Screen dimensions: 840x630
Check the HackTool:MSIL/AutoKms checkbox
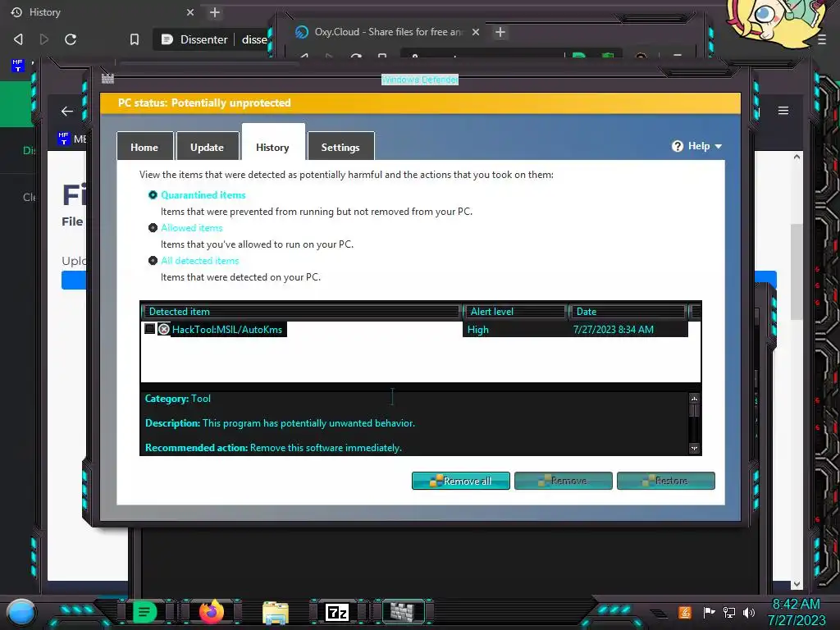[x=149, y=329]
